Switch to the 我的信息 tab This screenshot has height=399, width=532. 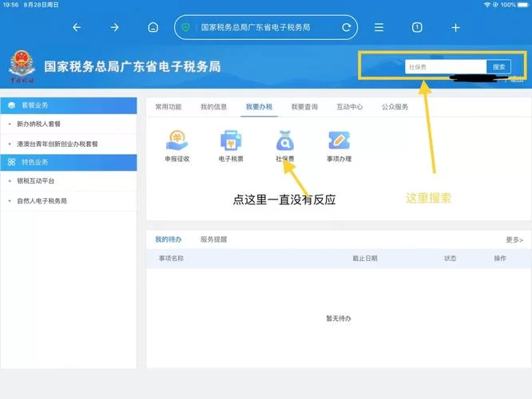(x=214, y=107)
